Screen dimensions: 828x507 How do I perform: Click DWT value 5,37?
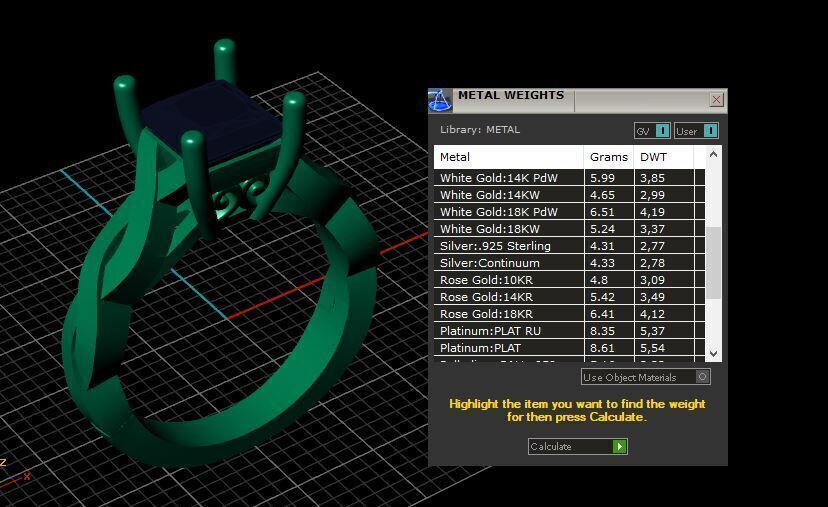(x=652, y=331)
